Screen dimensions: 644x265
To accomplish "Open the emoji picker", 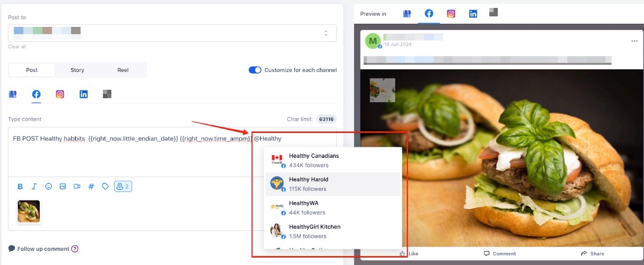I will [x=49, y=186].
